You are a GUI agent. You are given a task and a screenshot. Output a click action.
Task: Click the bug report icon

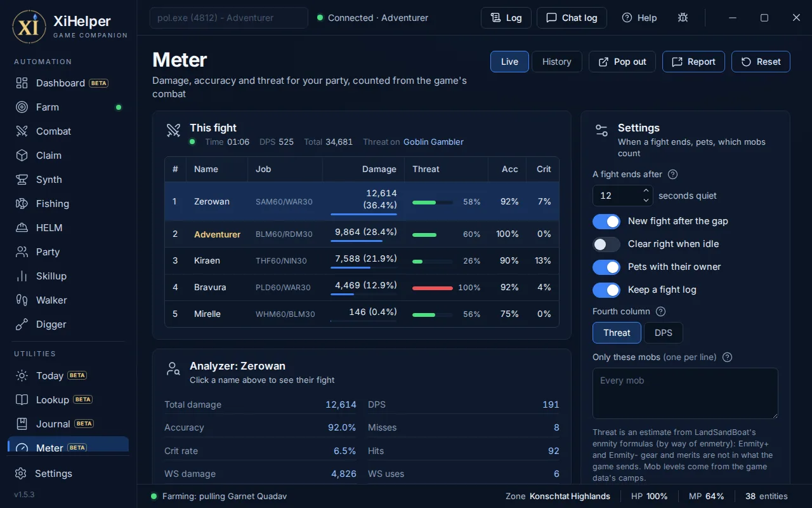click(683, 18)
